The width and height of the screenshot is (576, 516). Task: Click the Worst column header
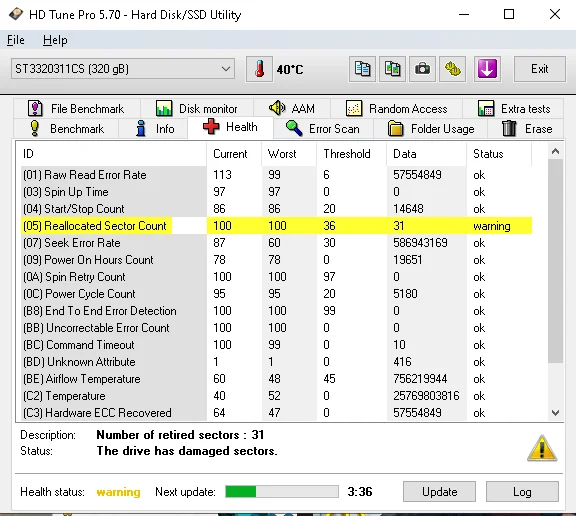click(289, 154)
